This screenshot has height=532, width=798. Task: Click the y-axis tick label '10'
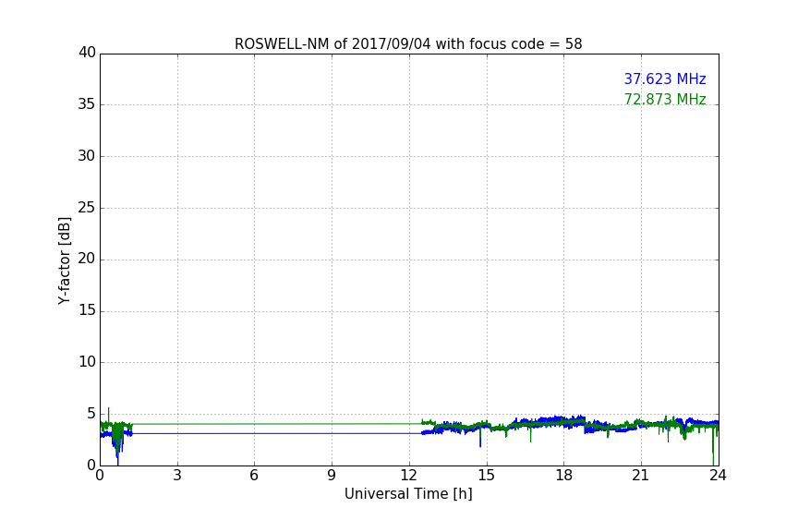tap(87, 362)
